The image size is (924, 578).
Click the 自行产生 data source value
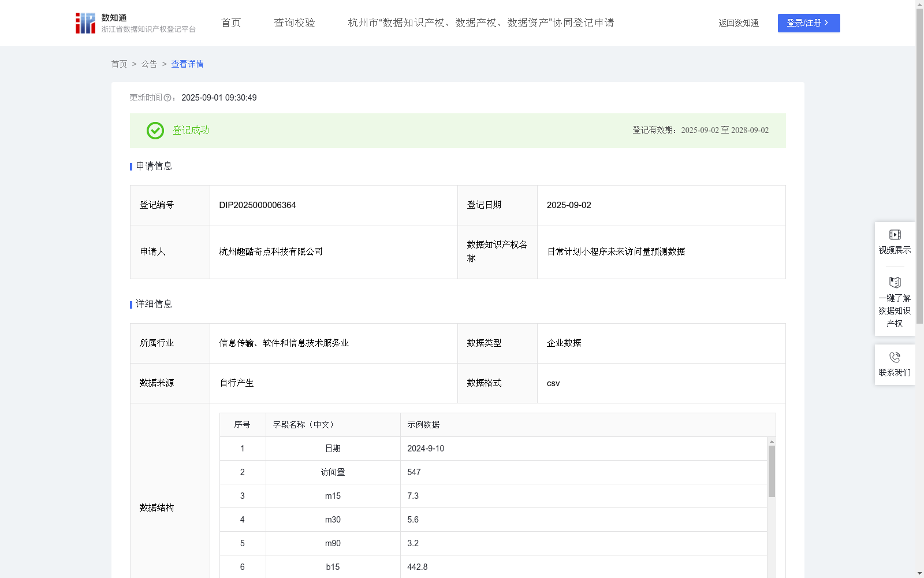pyautogui.click(x=237, y=383)
